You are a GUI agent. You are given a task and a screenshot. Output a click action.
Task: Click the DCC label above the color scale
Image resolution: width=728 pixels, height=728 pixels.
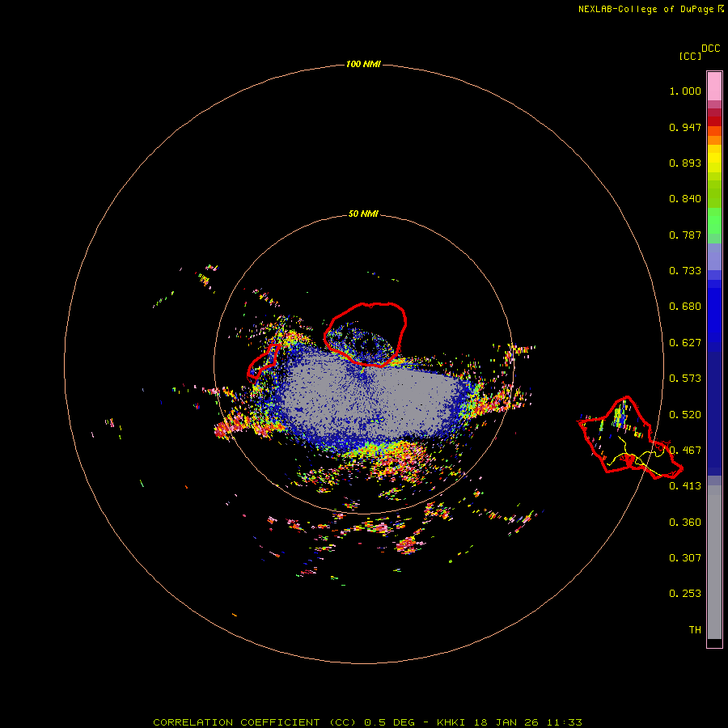(x=711, y=49)
